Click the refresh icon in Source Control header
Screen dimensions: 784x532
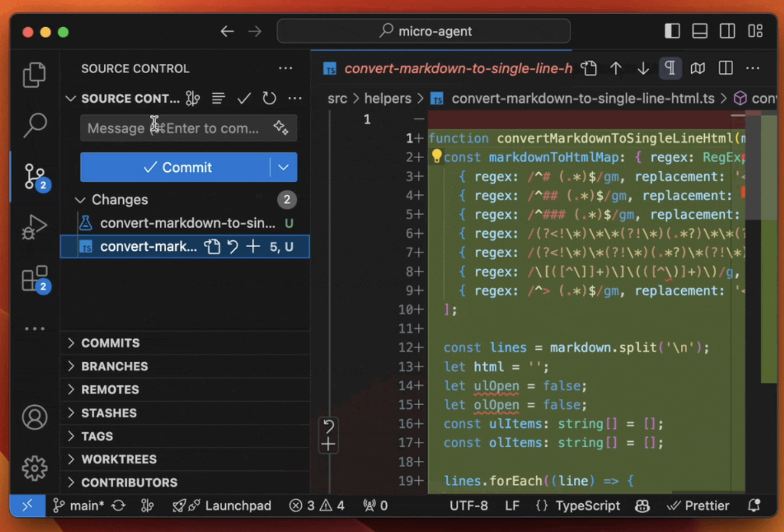269,98
